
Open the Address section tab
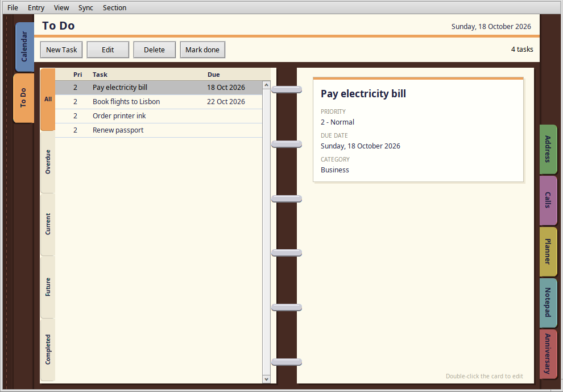point(548,149)
